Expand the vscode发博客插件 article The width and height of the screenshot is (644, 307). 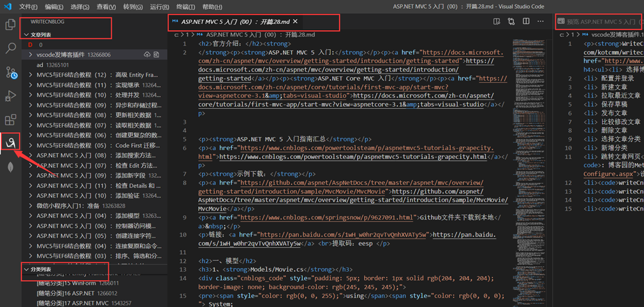(30, 55)
